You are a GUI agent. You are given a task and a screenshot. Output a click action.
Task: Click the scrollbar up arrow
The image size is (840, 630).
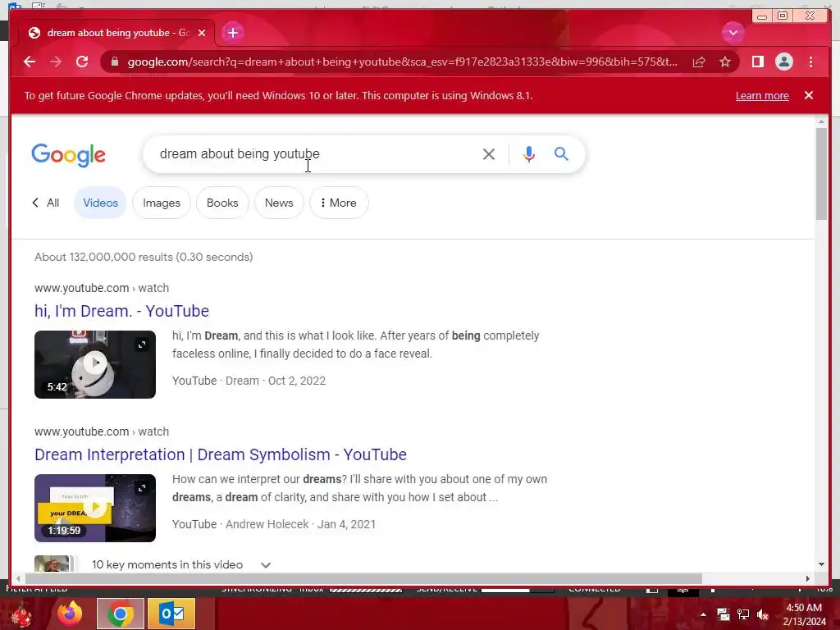(x=821, y=122)
